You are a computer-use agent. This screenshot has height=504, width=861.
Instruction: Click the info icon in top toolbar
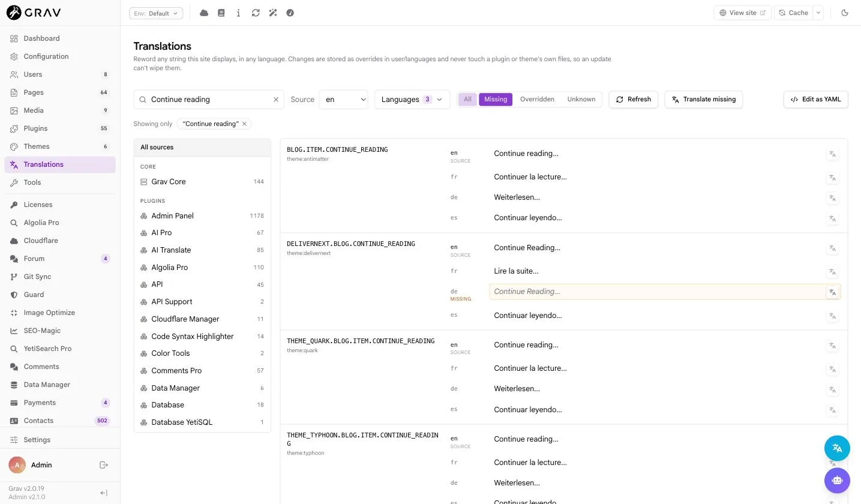coord(238,13)
